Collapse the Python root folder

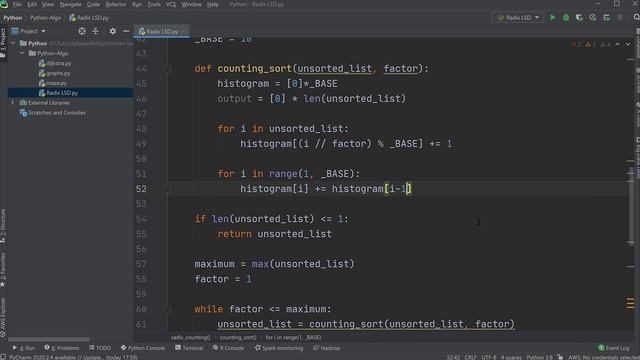pyautogui.click(x=13, y=43)
